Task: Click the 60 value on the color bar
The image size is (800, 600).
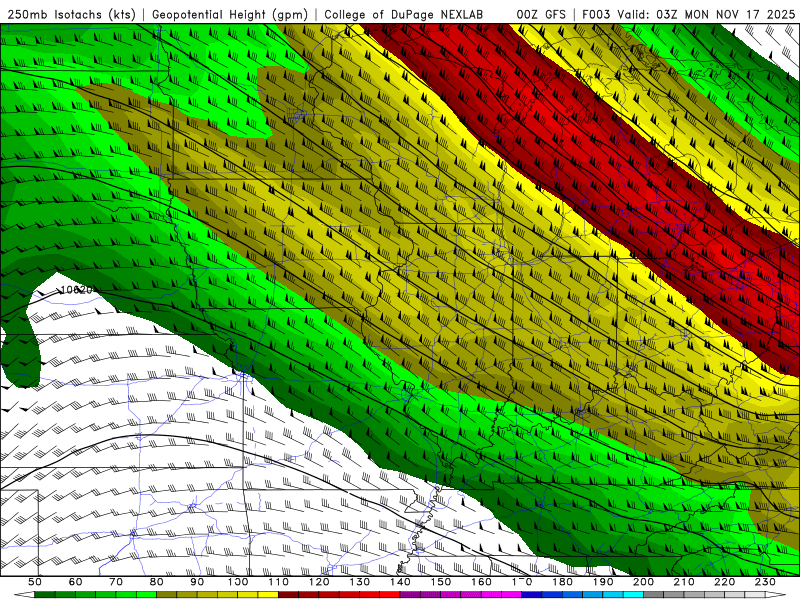Action: (x=76, y=582)
